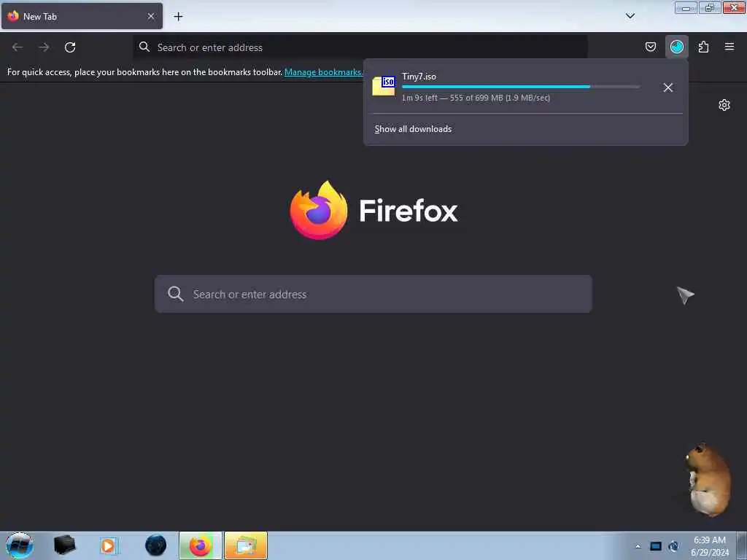Image resolution: width=747 pixels, height=560 pixels.
Task: Focus the center Search or enter address box
Action: coord(373,294)
